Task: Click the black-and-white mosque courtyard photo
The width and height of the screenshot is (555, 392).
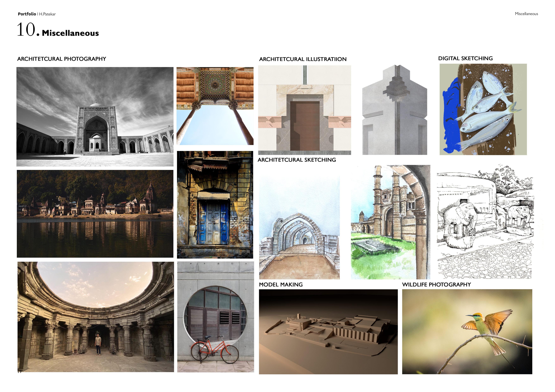Action: coord(95,117)
